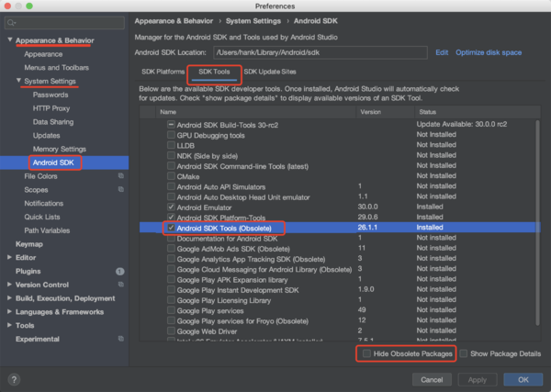Check the LLDB checkbox
The width and height of the screenshot is (551, 392).
(171, 145)
